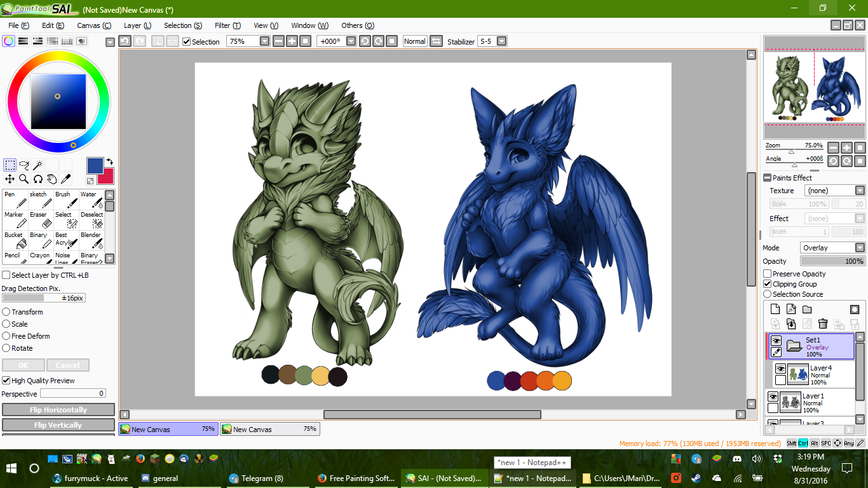The image size is (868, 488).
Task: Create a new layer folder
Action: tap(807, 309)
